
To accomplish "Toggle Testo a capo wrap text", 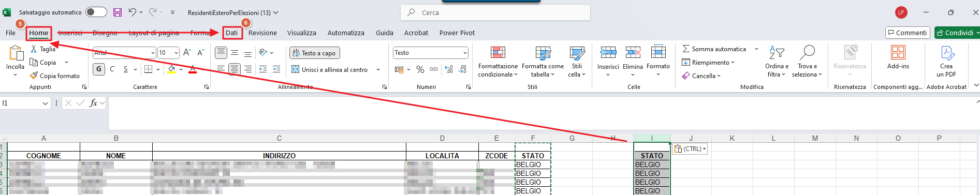I will [x=314, y=53].
